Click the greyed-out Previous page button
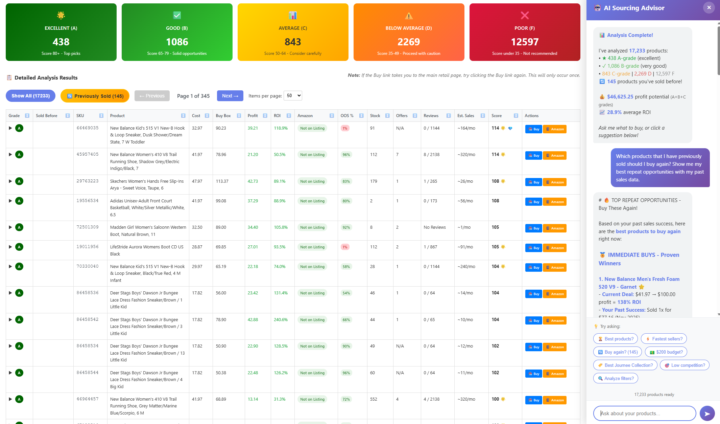The height and width of the screenshot is (424, 720). (x=152, y=96)
